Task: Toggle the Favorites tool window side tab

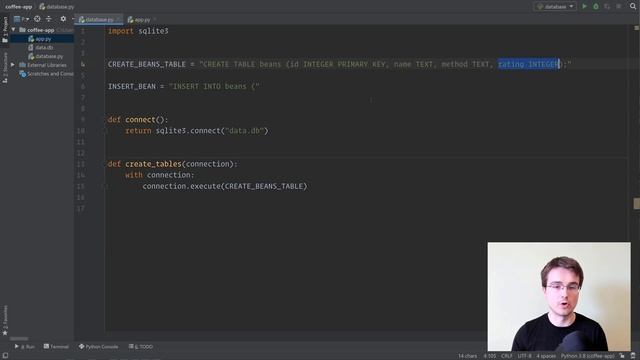Action: tap(5, 321)
